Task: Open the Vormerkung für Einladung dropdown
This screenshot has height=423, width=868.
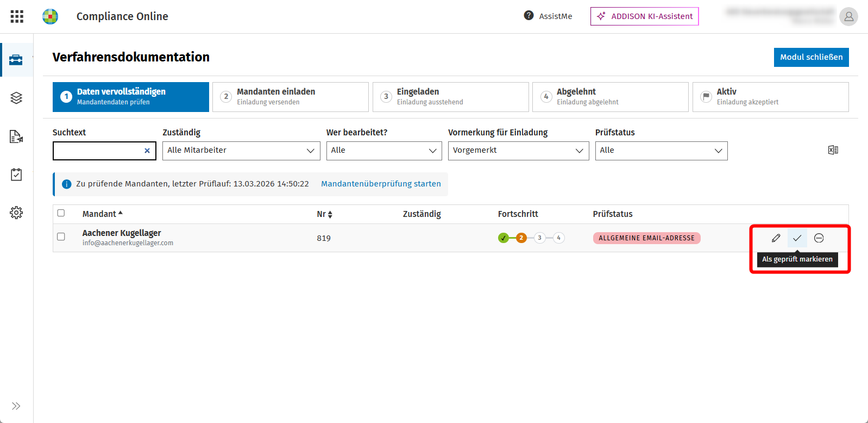Action: 518,151
